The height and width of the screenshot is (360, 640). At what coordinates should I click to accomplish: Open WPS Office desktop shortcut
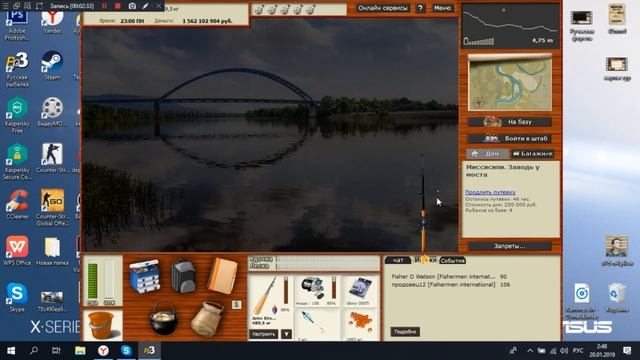click(x=17, y=251)
